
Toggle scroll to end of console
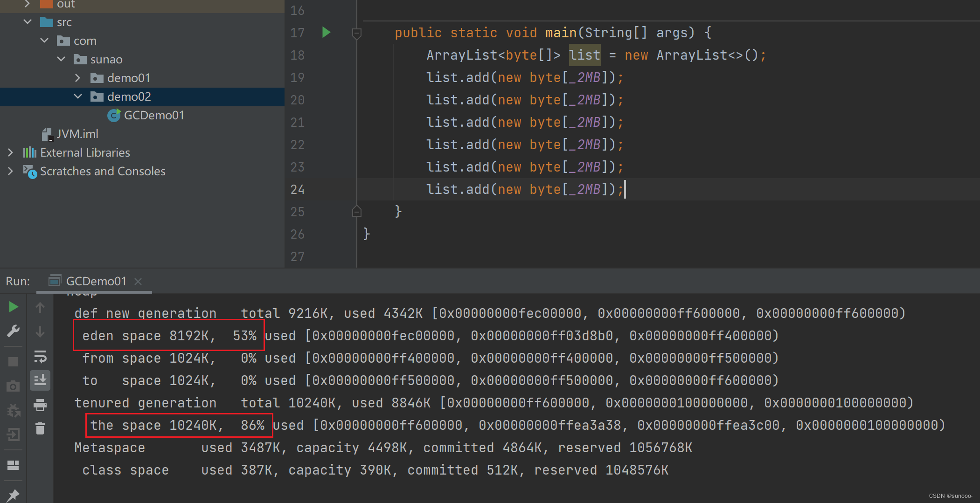click(x=40, y=380)
